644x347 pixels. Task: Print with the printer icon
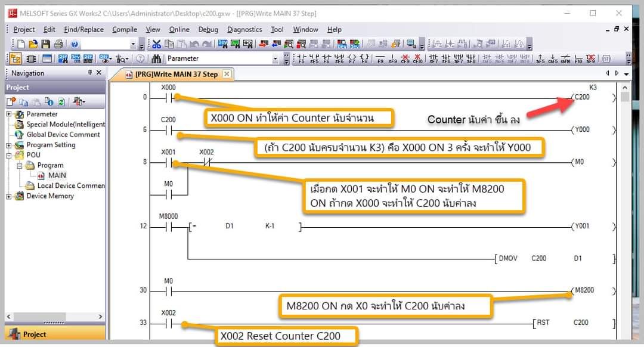tap(58, 44)
